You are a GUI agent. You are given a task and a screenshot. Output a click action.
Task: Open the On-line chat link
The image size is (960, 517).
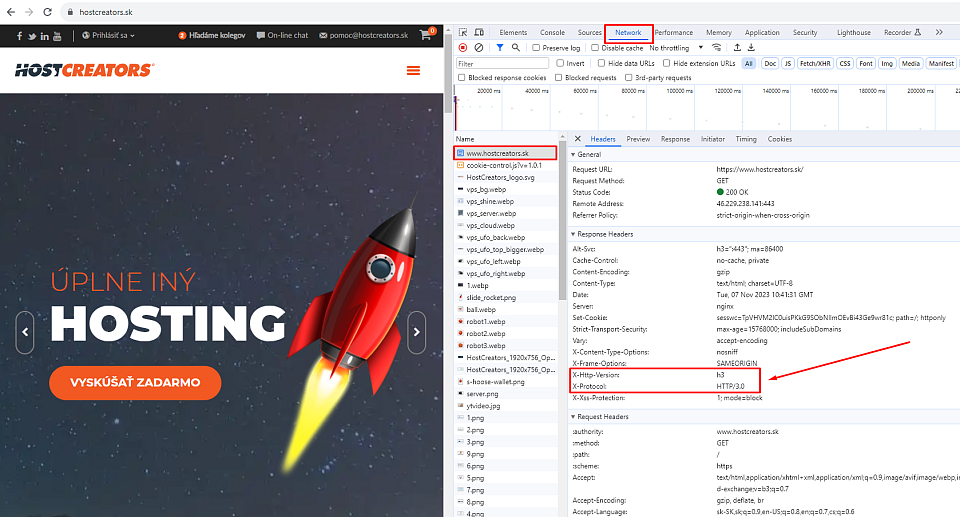[x=282, y=36]
